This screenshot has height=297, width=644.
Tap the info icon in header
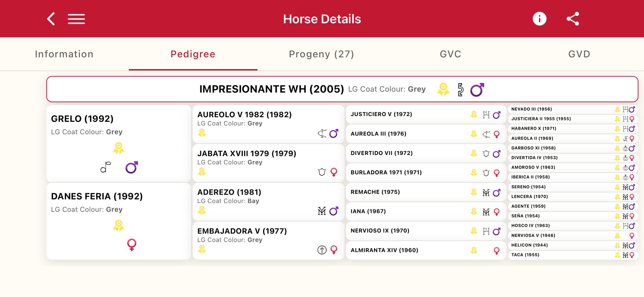click(539, 19)
